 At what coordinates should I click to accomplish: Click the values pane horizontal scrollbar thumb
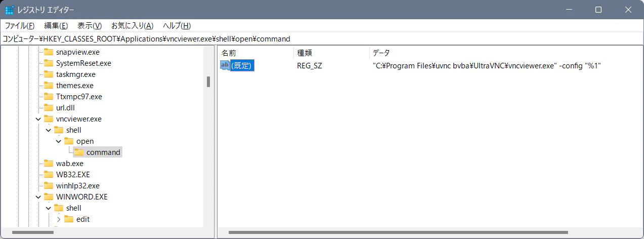tap(398, 232)
